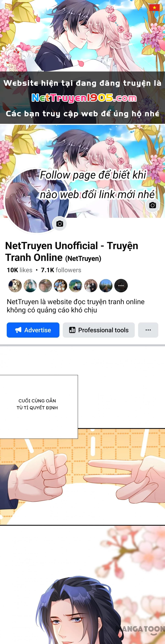
Task: Open the three-dot more options menu
Action: 148,330
